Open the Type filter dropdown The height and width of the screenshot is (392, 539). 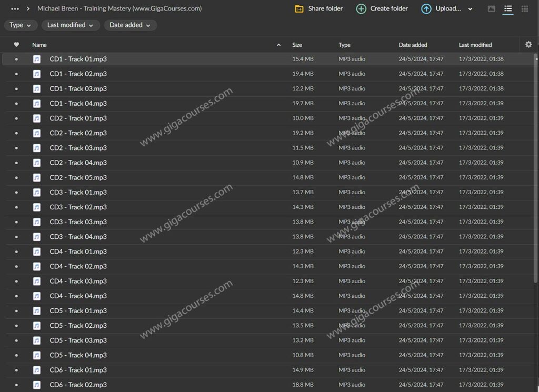click(x=20, y=25)
